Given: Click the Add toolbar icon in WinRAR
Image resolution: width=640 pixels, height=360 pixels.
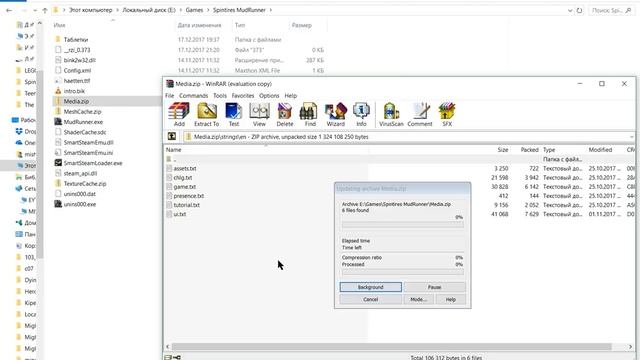Looking at the screenshot, I should [x=179, y=114].
